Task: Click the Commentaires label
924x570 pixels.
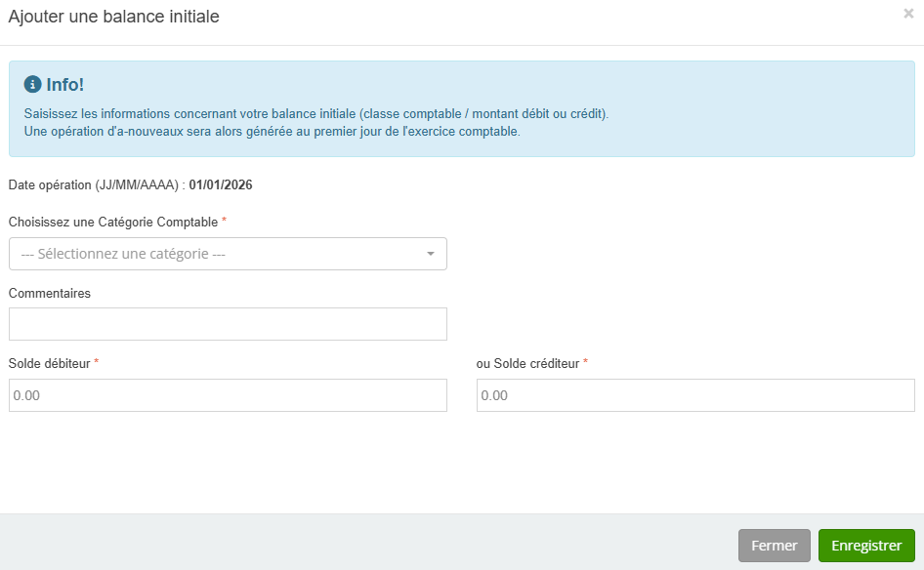Action: (x=49, y=293)
